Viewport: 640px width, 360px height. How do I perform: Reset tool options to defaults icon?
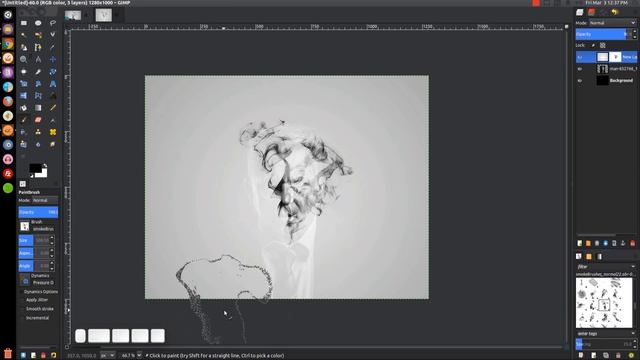(53, 355)
